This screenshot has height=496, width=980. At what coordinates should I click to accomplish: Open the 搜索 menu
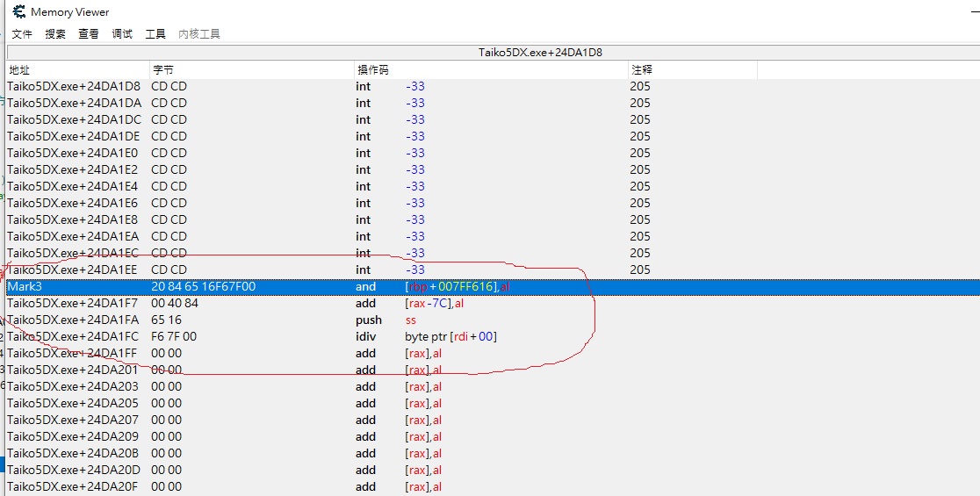click(55, 34)
